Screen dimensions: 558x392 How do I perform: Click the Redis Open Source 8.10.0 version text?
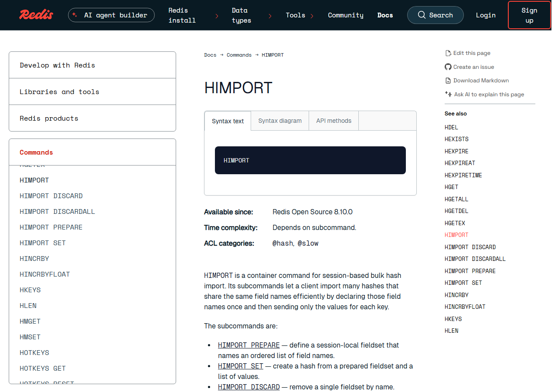click(313, 212)
